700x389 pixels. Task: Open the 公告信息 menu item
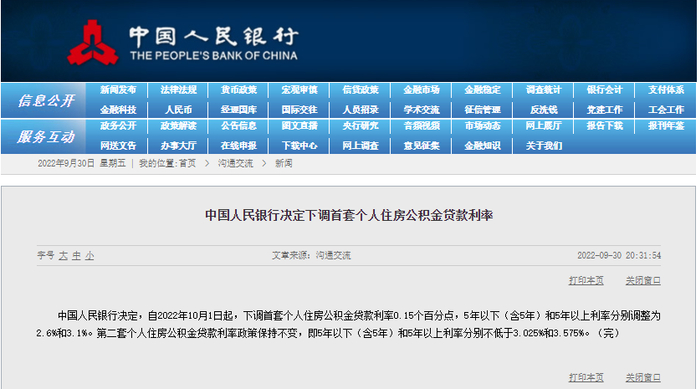(x=239, y=126)
